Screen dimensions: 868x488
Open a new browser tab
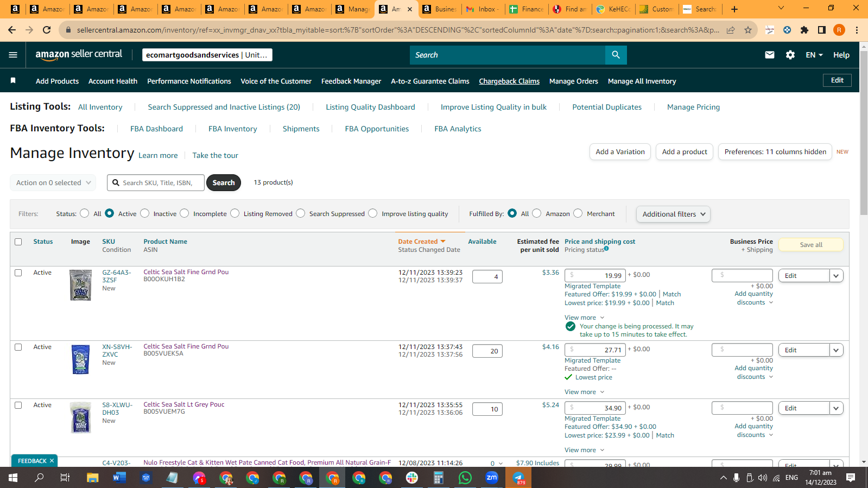[734, 9]
